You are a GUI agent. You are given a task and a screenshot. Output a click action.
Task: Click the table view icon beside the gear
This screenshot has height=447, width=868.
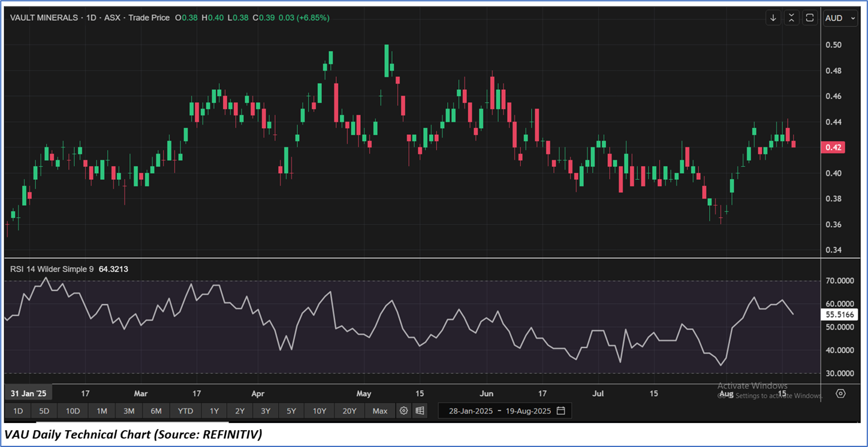tap(420, 411)
